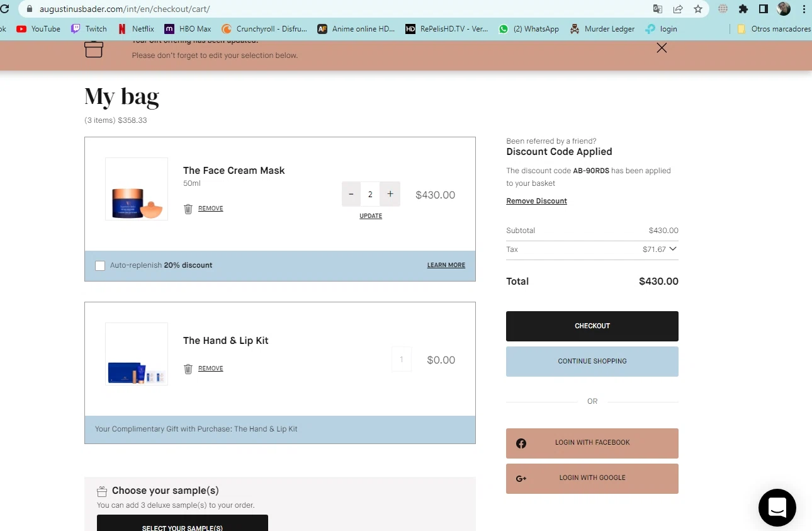Open the browser extensions puzzle icon
Viewport: 812px width, 531px height.
(x=743, y=9)
